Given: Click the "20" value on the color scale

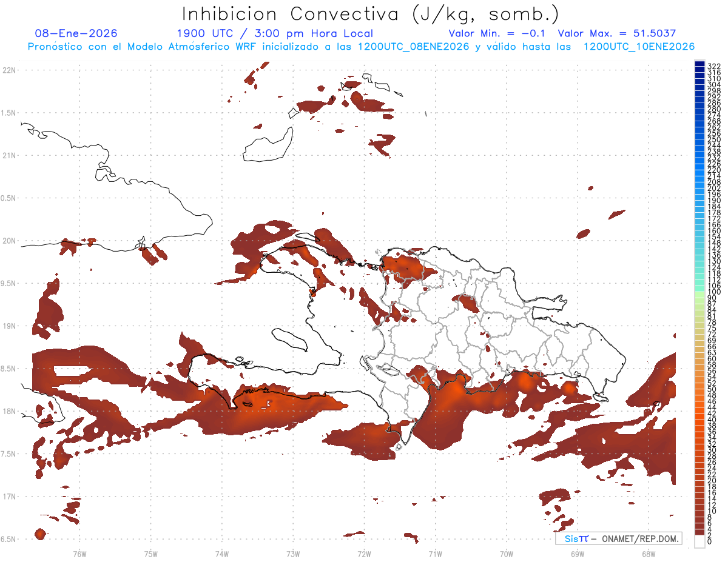Looking at the screenshot, I should coord(712,480).
